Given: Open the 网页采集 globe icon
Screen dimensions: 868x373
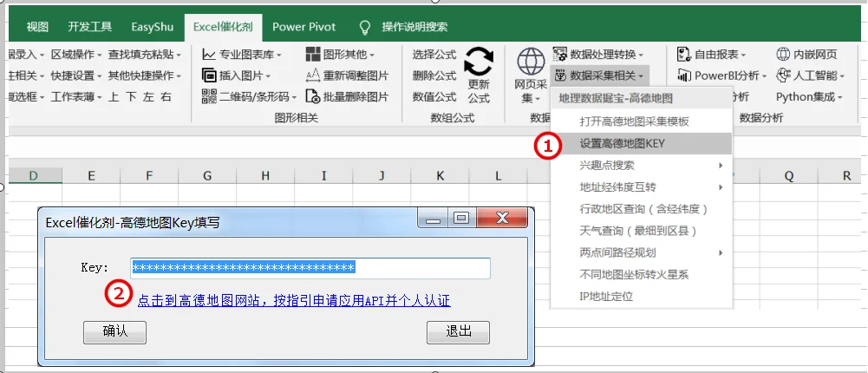Looking at the screenshot, I should pyautogui.click(x=531, y=62).
